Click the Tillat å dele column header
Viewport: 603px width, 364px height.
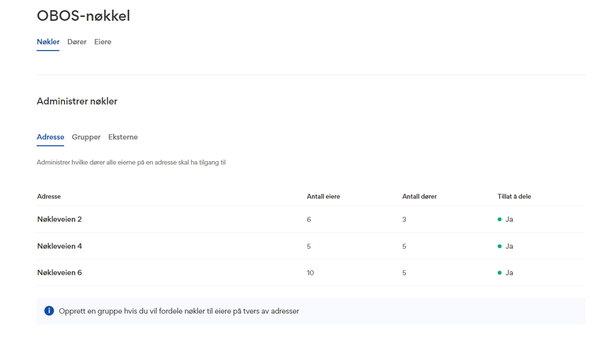(514, 196)
